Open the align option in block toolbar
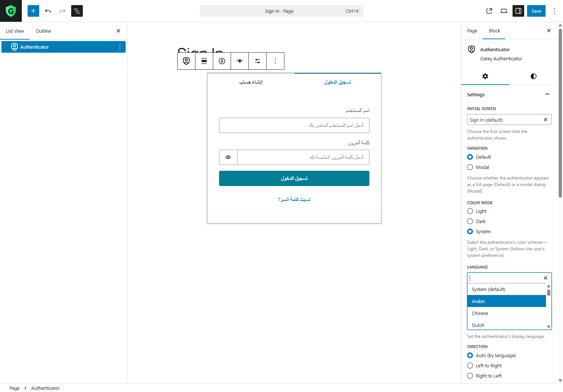 click(x=204, y=61)
